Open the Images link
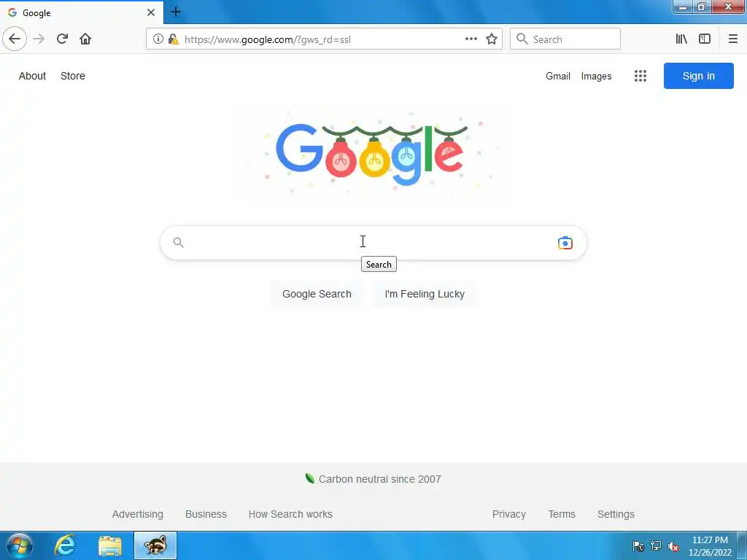747x560 pixels. [596, 76]
